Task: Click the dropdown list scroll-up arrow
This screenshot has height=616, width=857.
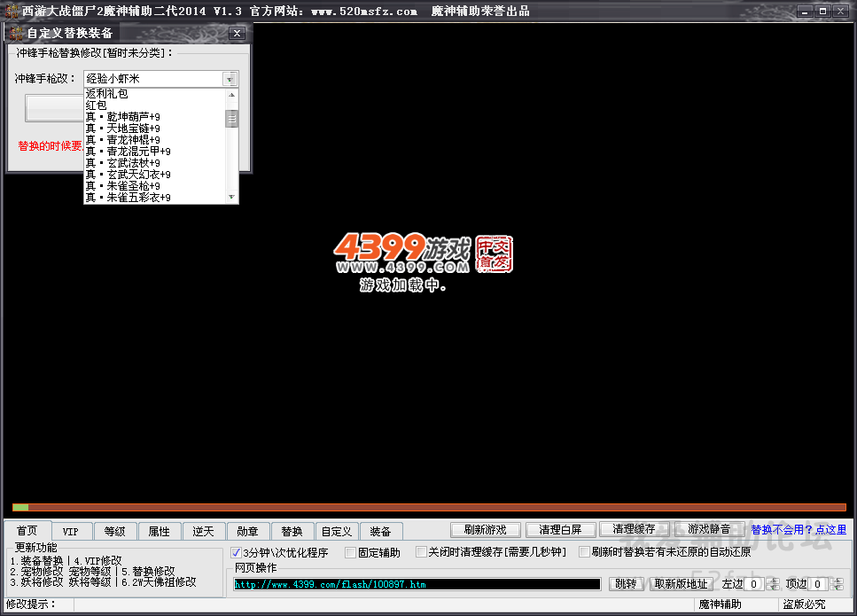Action: (231, 95)
